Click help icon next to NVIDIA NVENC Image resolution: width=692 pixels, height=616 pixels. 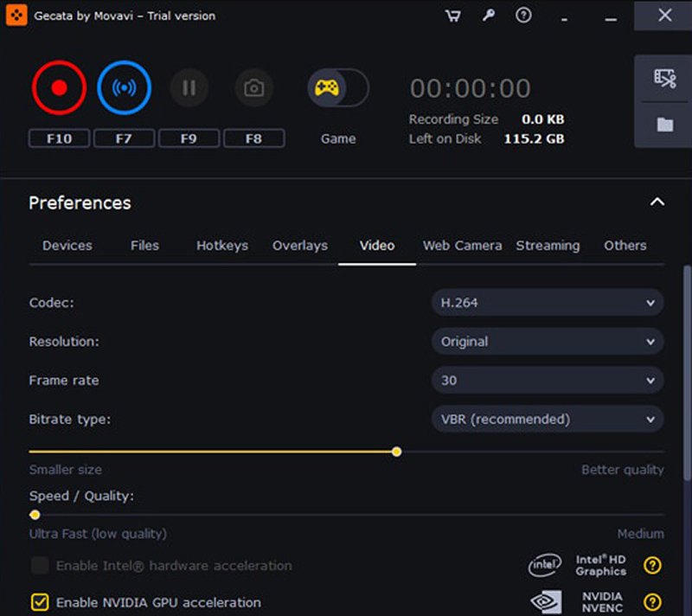(x=652, y=601)
